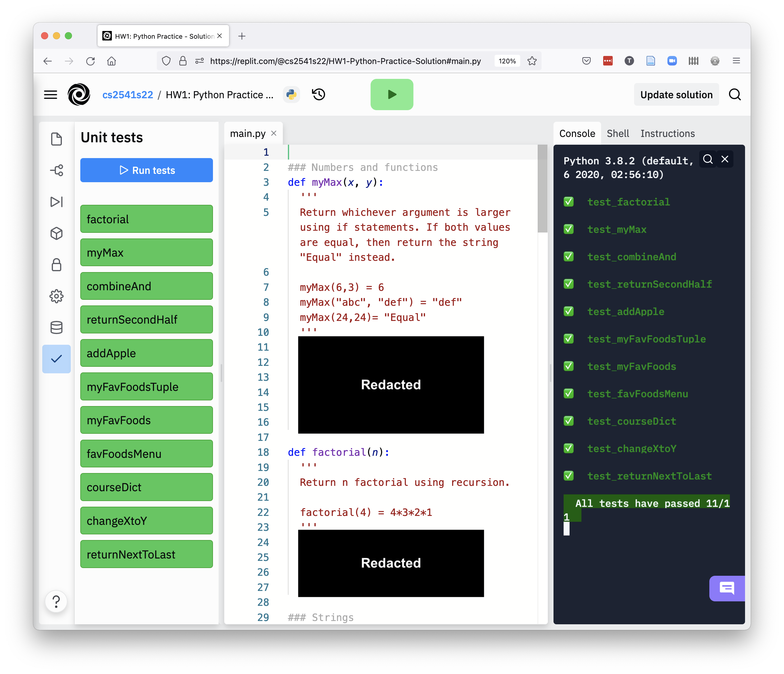This screenshot has width=784, height=674.
Task: Open the Debugger sidebar icon
Action: [x=57, y=202]
